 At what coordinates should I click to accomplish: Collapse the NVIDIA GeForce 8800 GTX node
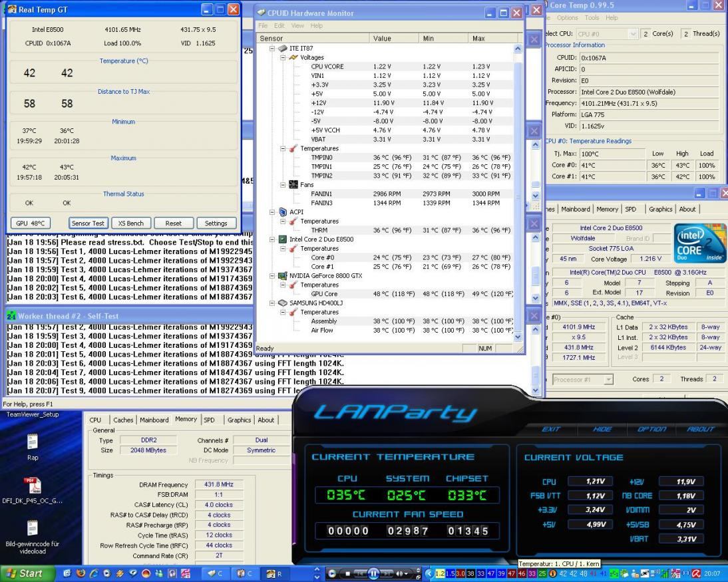coord(273,275)
